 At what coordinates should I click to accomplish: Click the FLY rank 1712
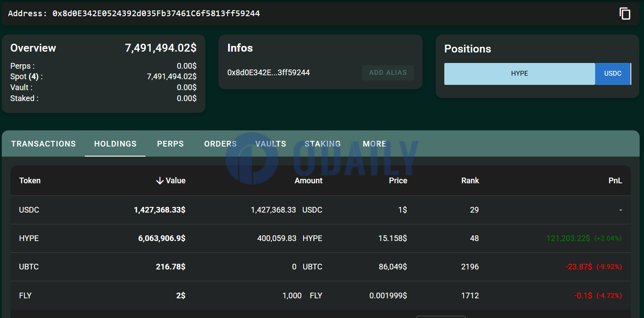coord(470,296)
